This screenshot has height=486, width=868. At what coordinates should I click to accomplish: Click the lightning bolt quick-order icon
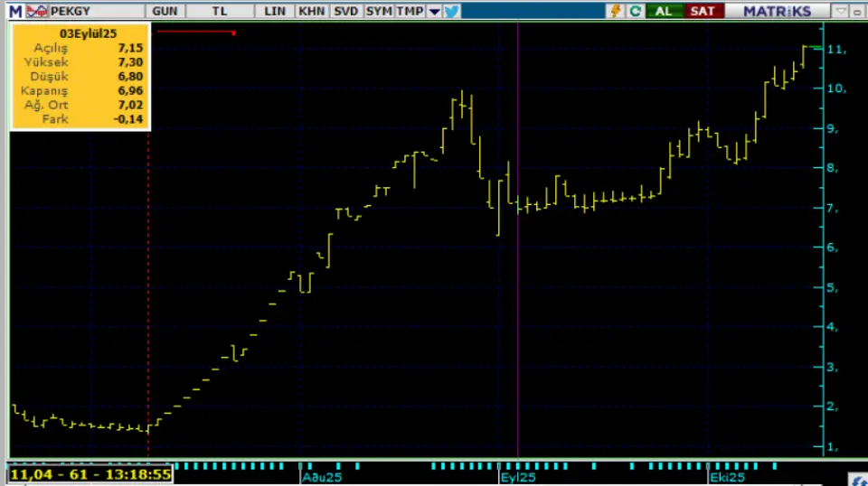click(x=617, y=11)
